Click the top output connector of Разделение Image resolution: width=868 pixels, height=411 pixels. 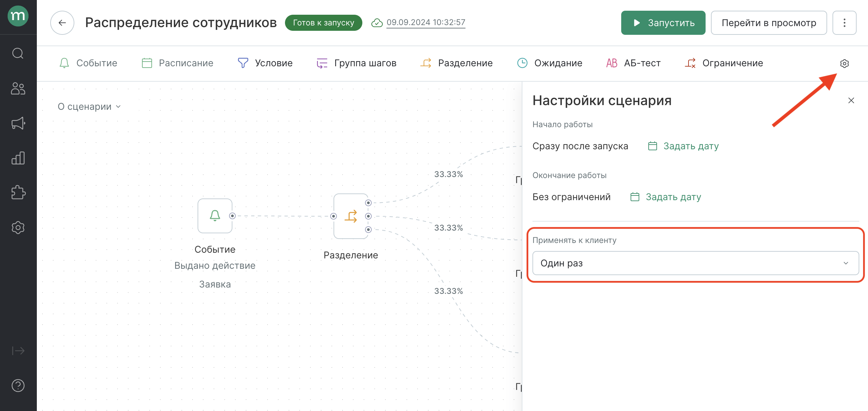tap(368, 203)
